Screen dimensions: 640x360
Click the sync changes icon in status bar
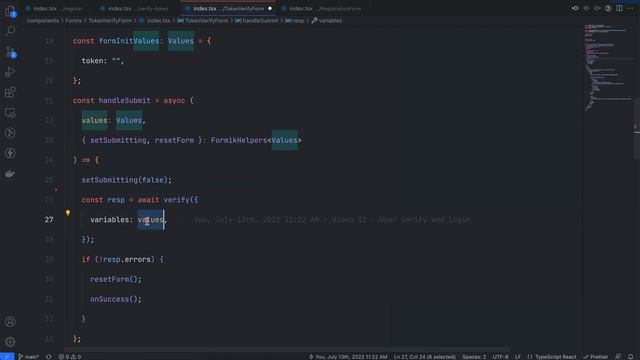[49, 356]
